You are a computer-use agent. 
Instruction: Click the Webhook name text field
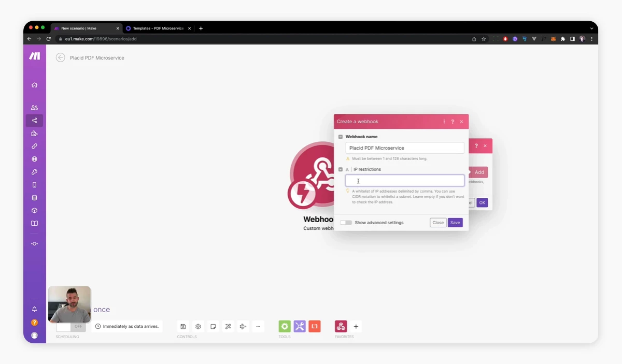coord(405,148)
